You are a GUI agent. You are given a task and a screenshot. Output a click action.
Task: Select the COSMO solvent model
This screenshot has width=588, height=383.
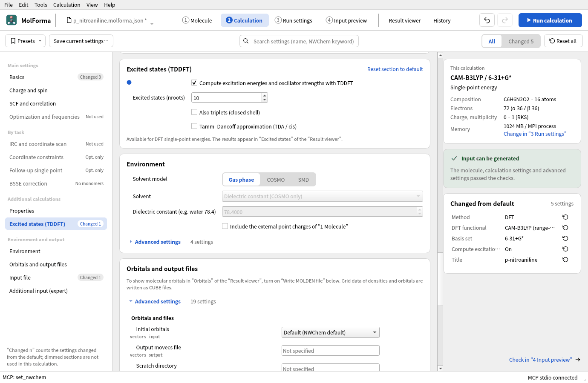coord(276,180)
